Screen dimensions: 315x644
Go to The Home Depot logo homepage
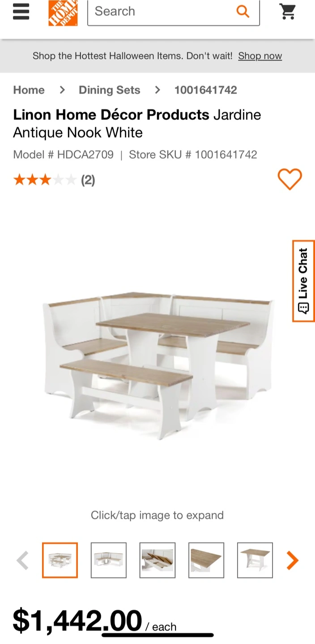[x=63, y=12]
